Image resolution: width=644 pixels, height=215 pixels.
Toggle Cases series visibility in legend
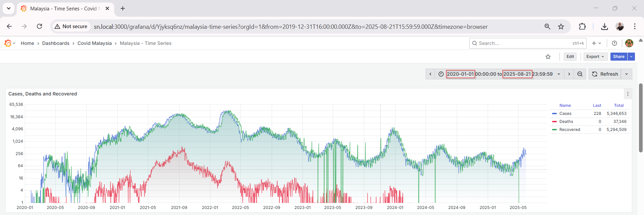tap(565, 114)
